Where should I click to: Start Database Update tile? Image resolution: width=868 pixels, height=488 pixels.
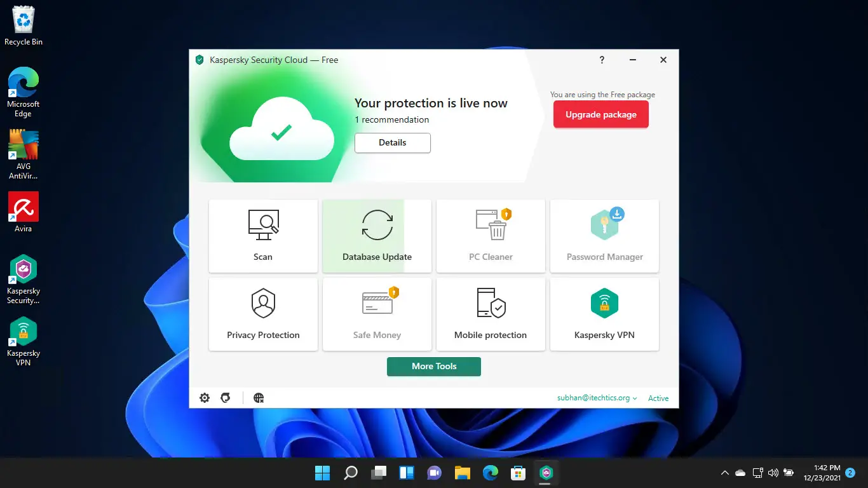point(377,236)
